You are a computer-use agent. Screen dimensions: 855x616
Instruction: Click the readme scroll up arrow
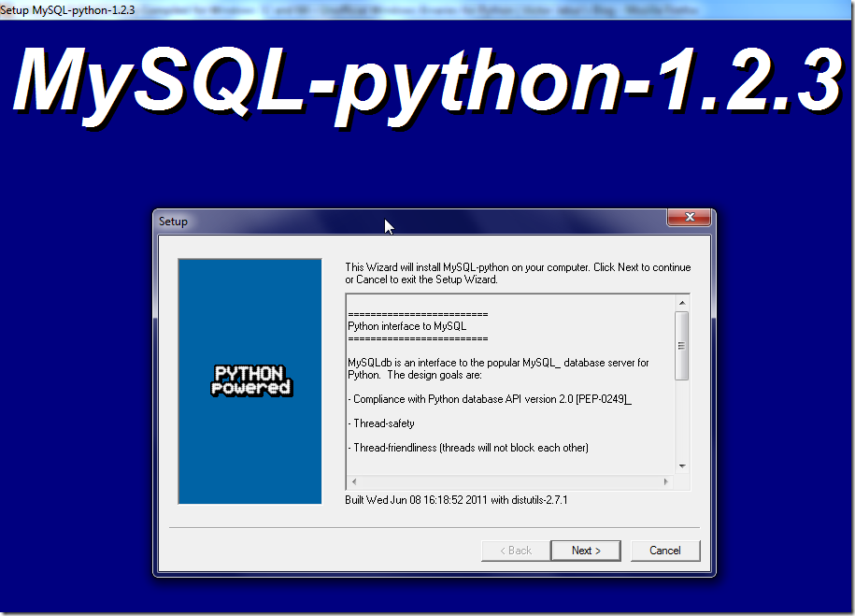coord(681,303)
